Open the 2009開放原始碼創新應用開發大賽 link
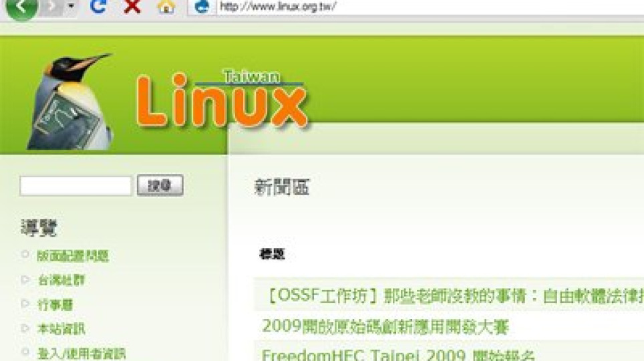The image size is (644, 361). coord(385,327)
